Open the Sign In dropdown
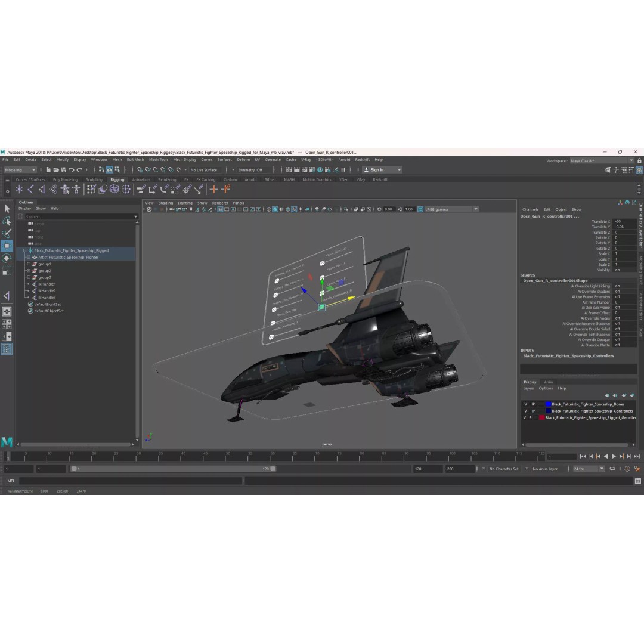This screenshot has height=644, width=644. [382, 170]
